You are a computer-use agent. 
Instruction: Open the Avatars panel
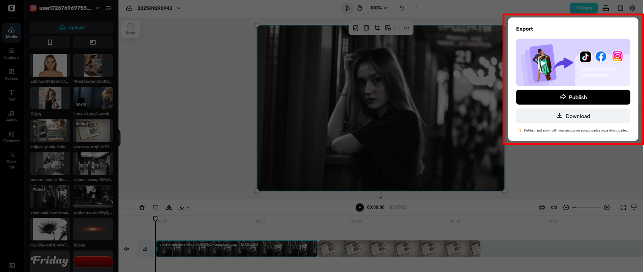pyautogui.click(x=11, y=74)
